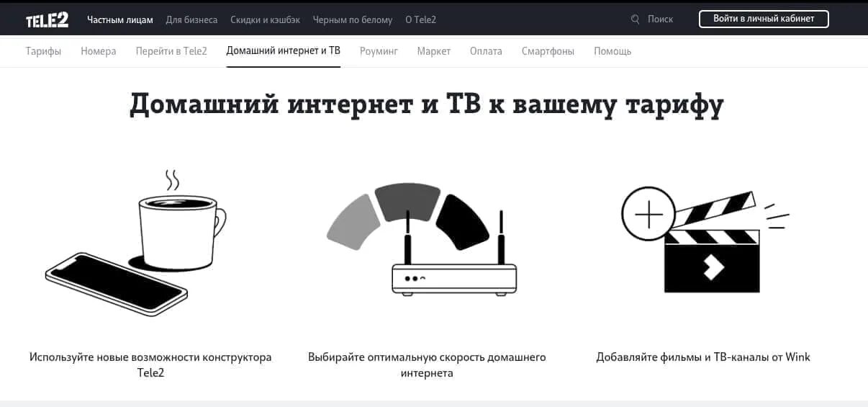The height and width of the screenshot is (407, 868).
Task: Click heading Домашний интернет и ТВ к вашему тарифу
Action: 427,104
